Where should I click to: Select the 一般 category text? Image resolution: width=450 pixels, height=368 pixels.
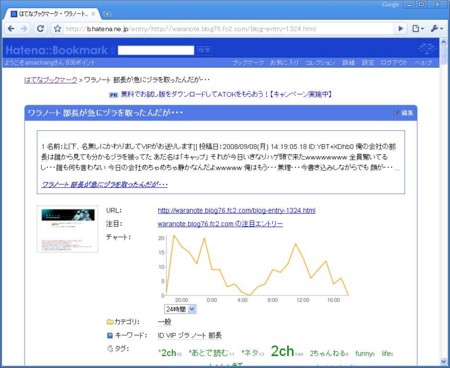coord(165,322)
